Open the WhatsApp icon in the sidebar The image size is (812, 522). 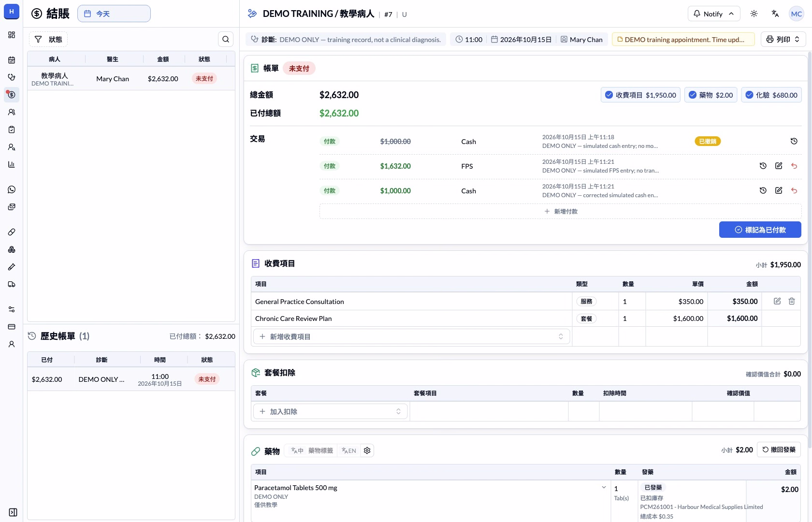tap(12, 189)
